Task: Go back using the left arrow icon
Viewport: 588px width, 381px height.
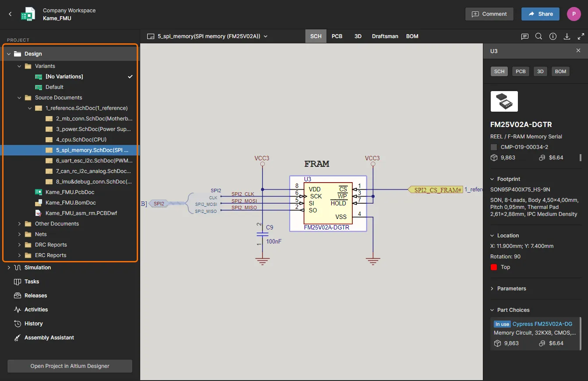Action: coord(11,14)
